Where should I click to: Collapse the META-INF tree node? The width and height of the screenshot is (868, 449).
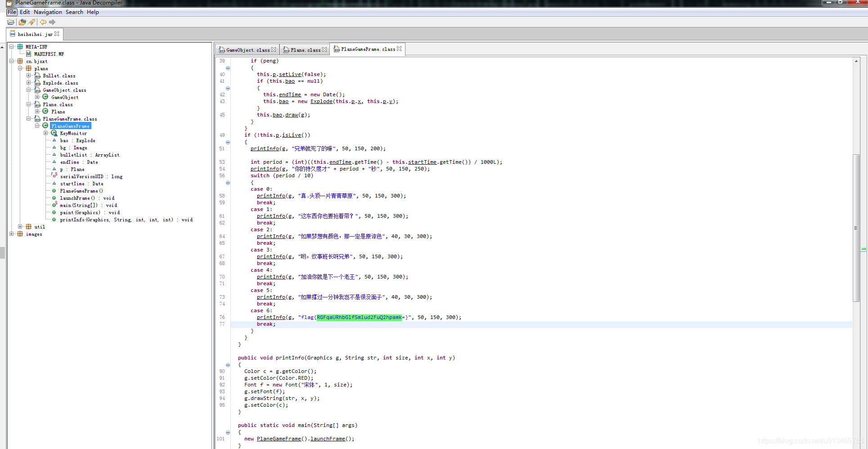[x=12, y=46]
